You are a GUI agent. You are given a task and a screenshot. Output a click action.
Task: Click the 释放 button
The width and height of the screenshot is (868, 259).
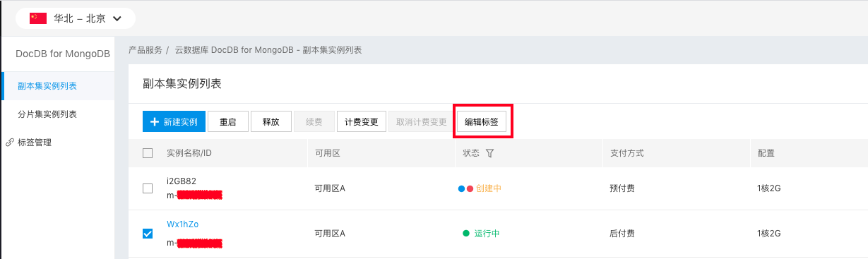coord(271,121)
